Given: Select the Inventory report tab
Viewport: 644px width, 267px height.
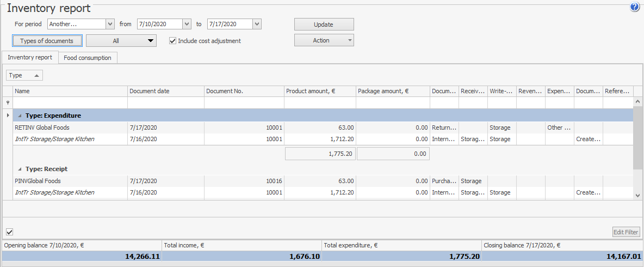Looking at the screenshot, I should (30, 57).
